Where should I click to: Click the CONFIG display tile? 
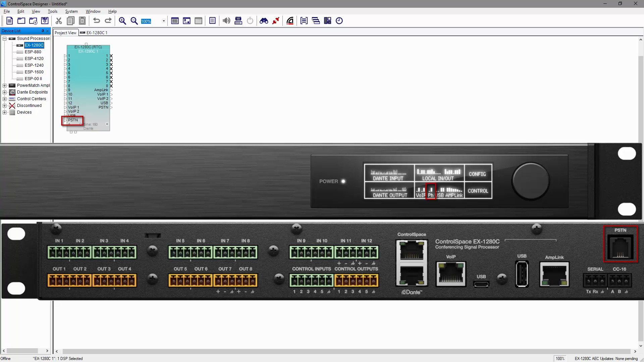click(x=478, y=173)
